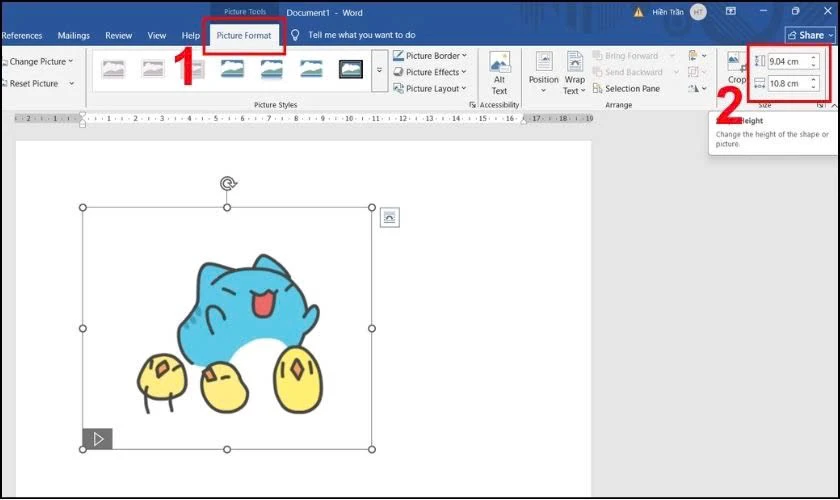
Task: Open the Mailings tab
Action: point(73,35)
